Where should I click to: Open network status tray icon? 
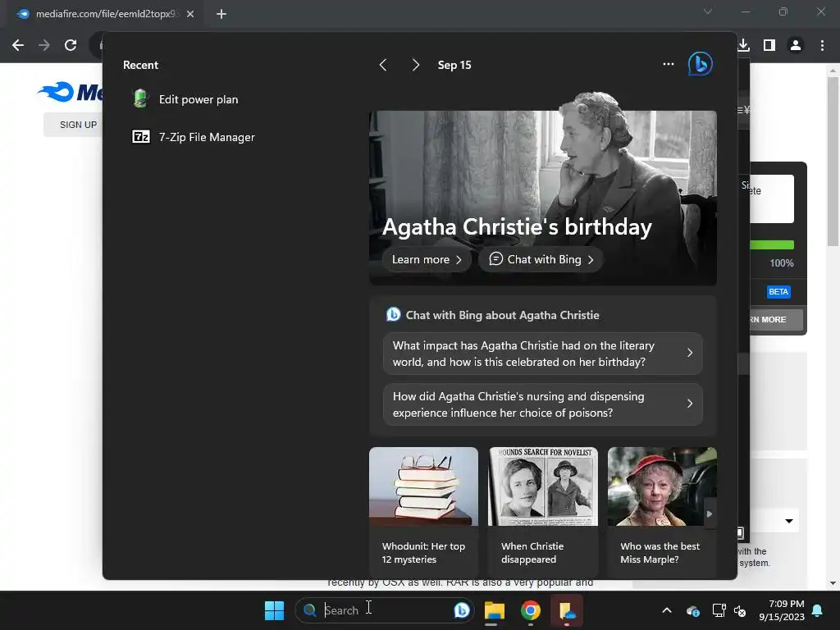click(x=719, y=610)
